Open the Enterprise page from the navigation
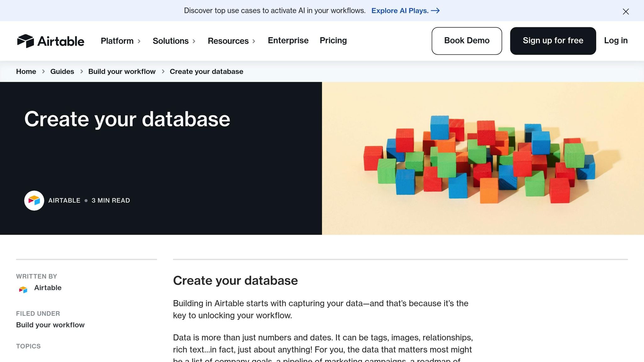 288,41
